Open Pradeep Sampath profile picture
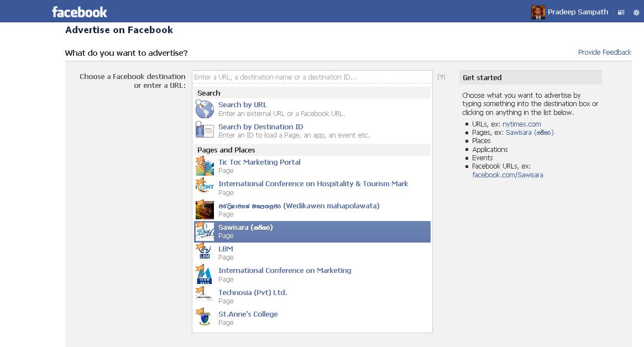 538,12
